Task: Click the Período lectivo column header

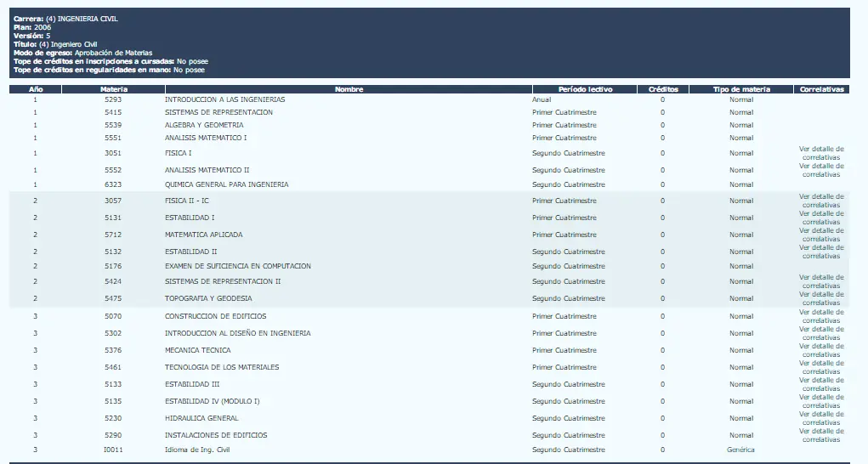Action: click(585, 89)
